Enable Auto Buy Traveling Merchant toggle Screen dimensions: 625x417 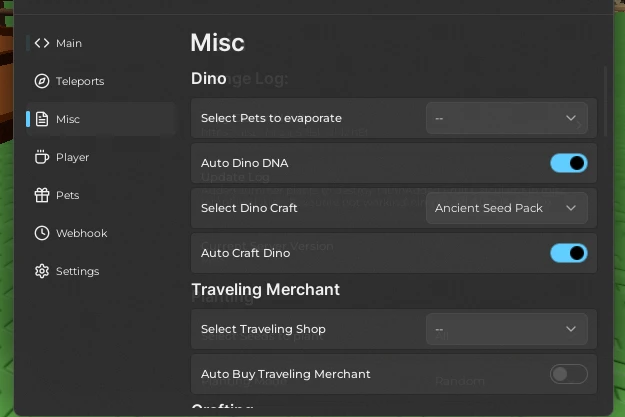click(x=568, y=374)
